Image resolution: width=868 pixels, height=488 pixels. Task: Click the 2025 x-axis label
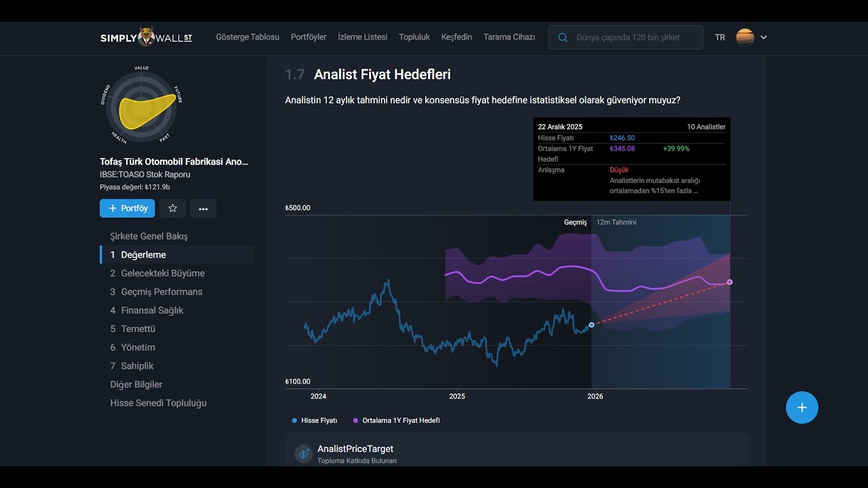(x=457, y=396)
